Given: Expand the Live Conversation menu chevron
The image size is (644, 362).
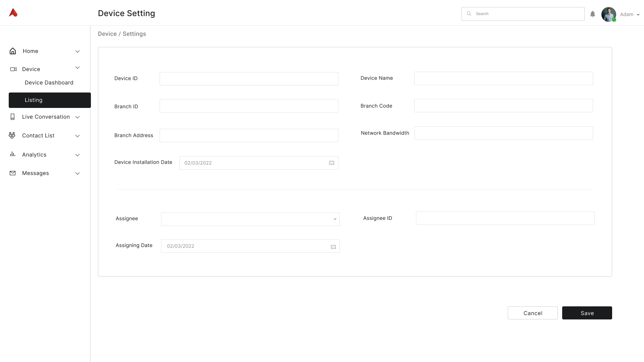Looking at the screenshot, I should (x=77, y=117).
